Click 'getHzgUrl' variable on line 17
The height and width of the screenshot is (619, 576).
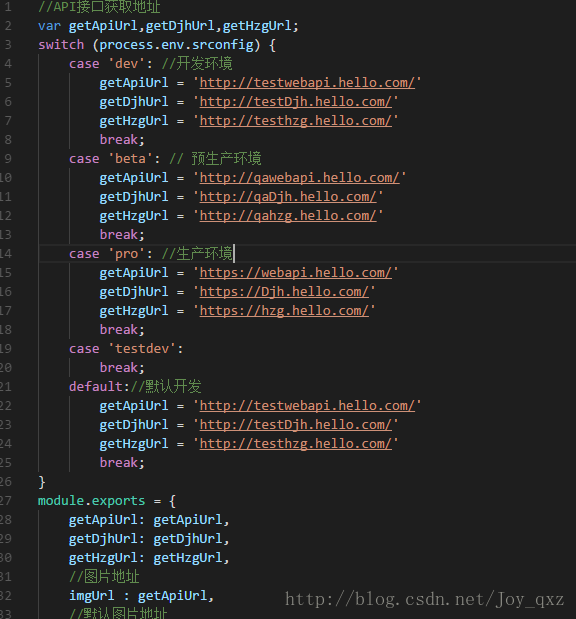click(134, 311)
